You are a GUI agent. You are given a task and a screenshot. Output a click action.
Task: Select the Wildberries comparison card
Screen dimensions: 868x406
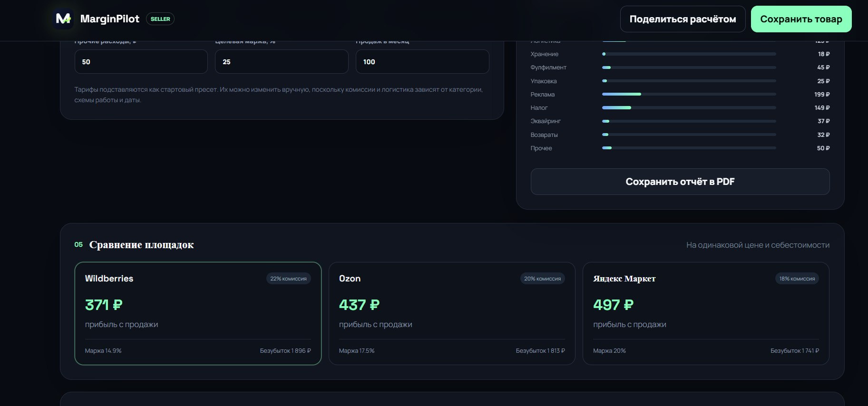point(198,313)
